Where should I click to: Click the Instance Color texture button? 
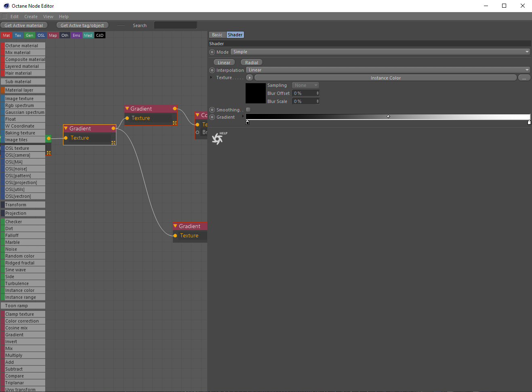point(386,78)
